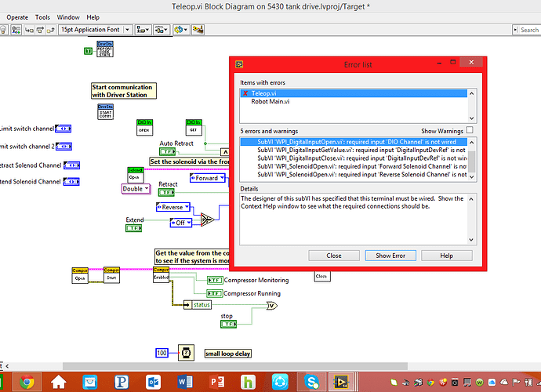Toggle the stop boolean terminal
The width and height of the screenshot is (541, 392).
(x=228, y=324)
